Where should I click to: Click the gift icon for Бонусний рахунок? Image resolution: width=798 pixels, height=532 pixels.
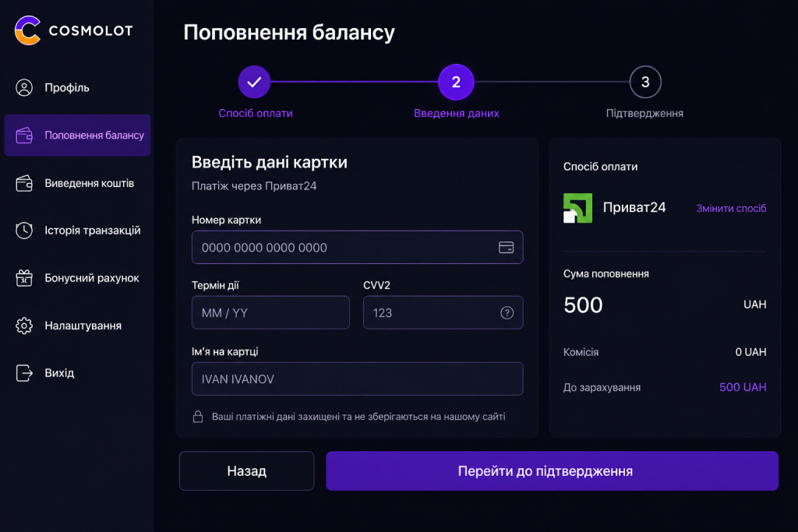click(x=24, y=278)
